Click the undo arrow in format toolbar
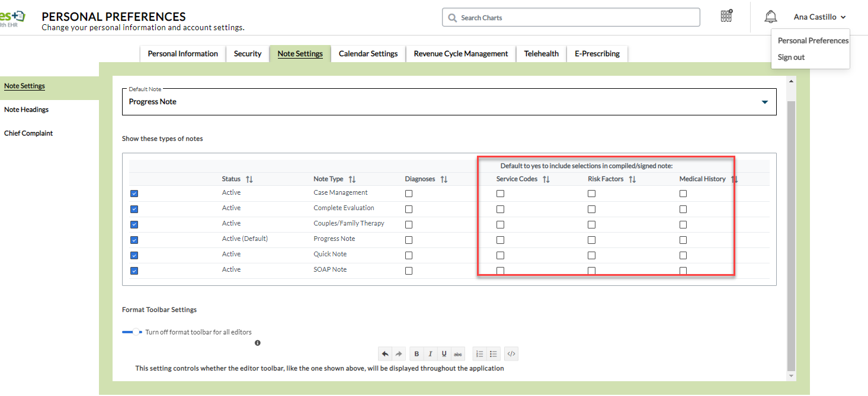This screenshot has width=868, height=396. 385,354
